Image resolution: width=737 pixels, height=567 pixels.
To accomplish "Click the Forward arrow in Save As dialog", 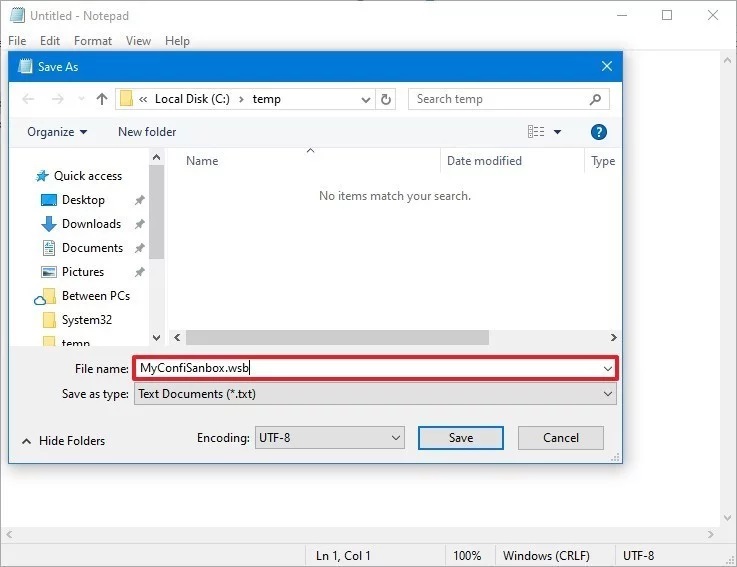I will pyautogui.click(x=57, y=99).
